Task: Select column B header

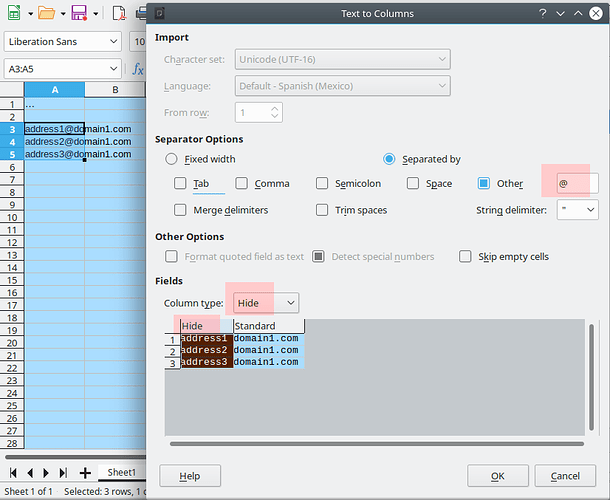Action: click(115, 90)
